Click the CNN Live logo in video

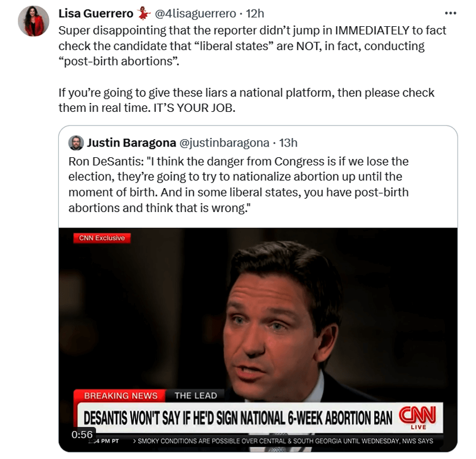tap(418, 418)
